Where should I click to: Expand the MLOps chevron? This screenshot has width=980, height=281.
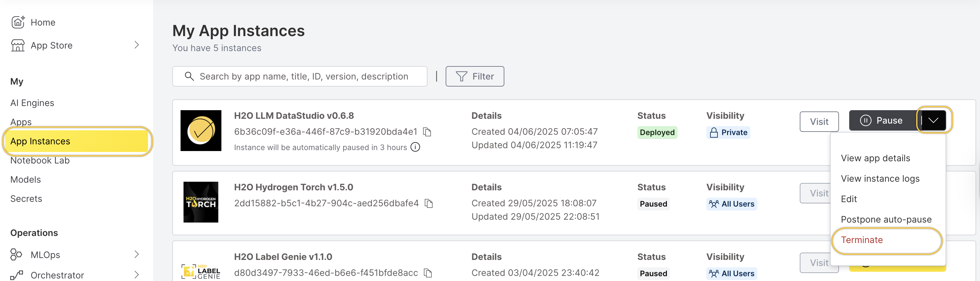pyautogui.click(x=137, y=254)
